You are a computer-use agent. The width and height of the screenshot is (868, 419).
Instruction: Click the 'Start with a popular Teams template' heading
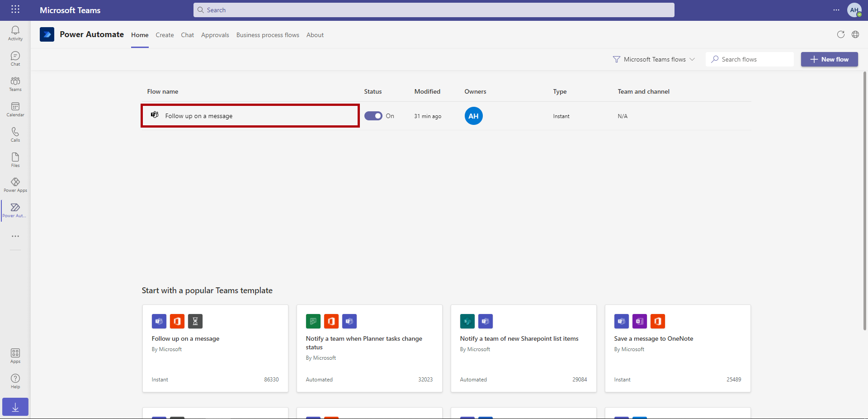[207, 290]
